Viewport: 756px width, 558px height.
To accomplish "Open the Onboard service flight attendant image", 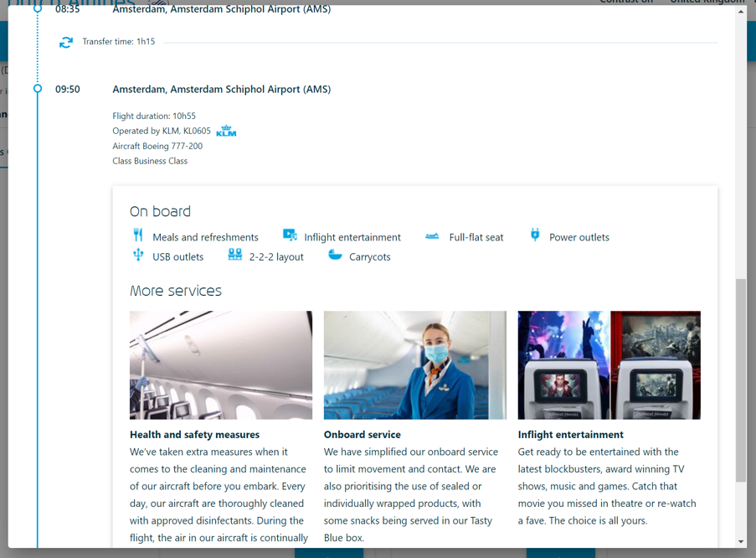I will pos(415,365).
